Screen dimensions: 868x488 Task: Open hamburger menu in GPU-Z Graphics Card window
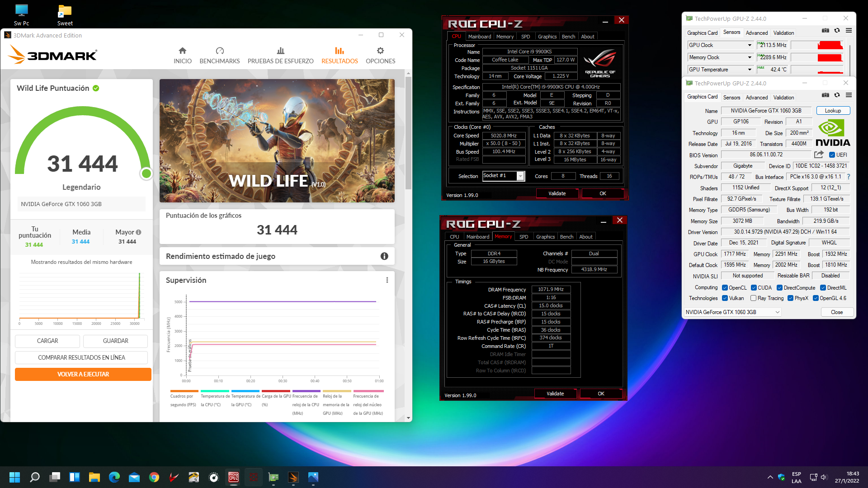849,95
